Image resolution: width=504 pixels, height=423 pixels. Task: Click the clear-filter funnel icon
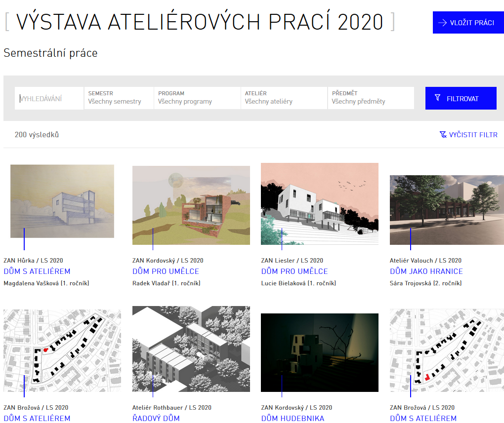(x=443, y=135)
